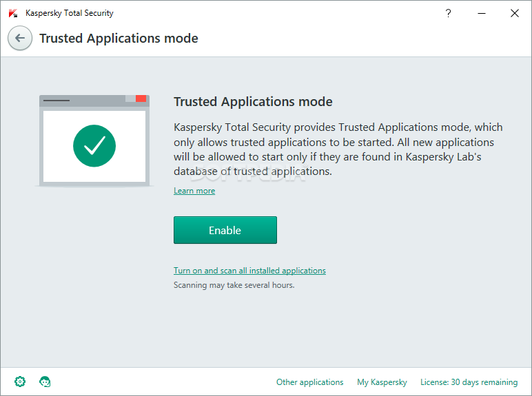Click the Kaspersky logo in title bar
The image size is (532, 396).
13,13
